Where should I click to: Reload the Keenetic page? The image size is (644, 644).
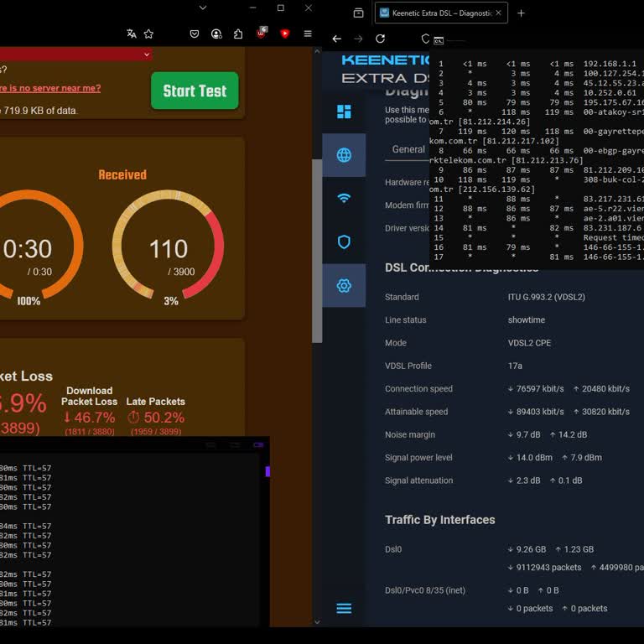[380, 39]
